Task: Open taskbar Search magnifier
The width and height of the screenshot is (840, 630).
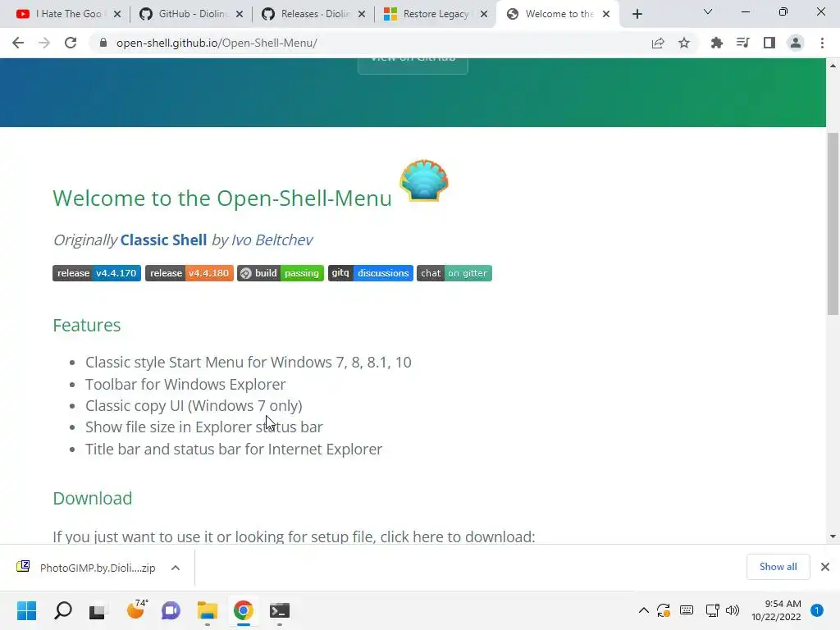Action: point(63,610)
